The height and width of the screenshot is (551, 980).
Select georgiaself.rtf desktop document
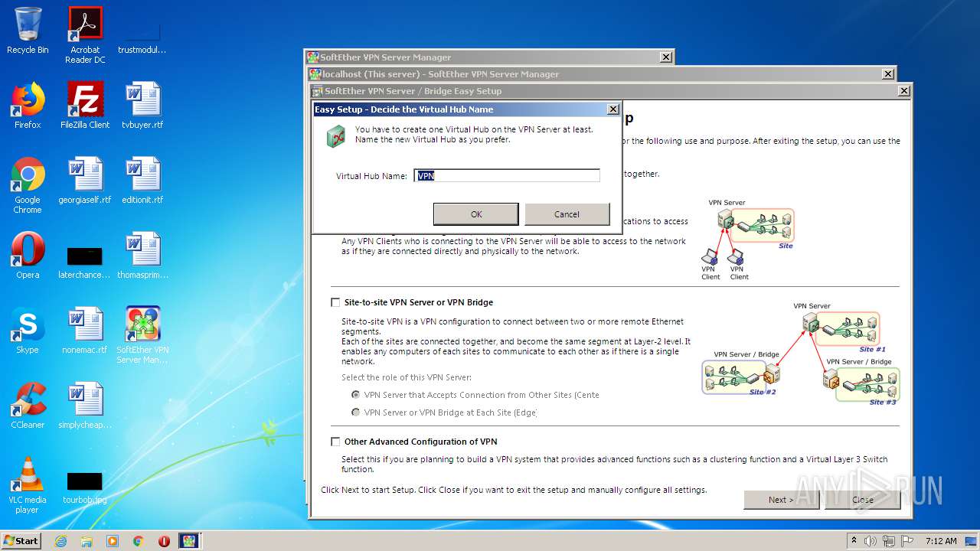coord(85,181)
